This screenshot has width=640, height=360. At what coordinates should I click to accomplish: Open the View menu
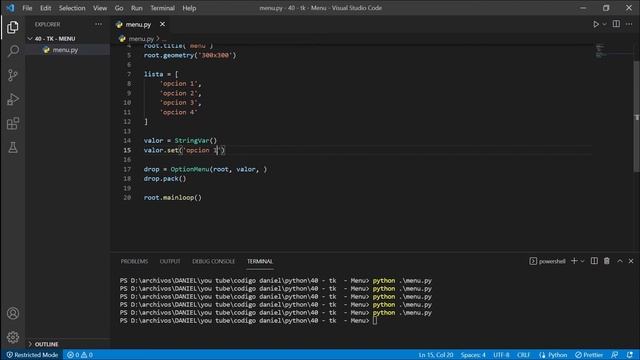coord(100,8)
